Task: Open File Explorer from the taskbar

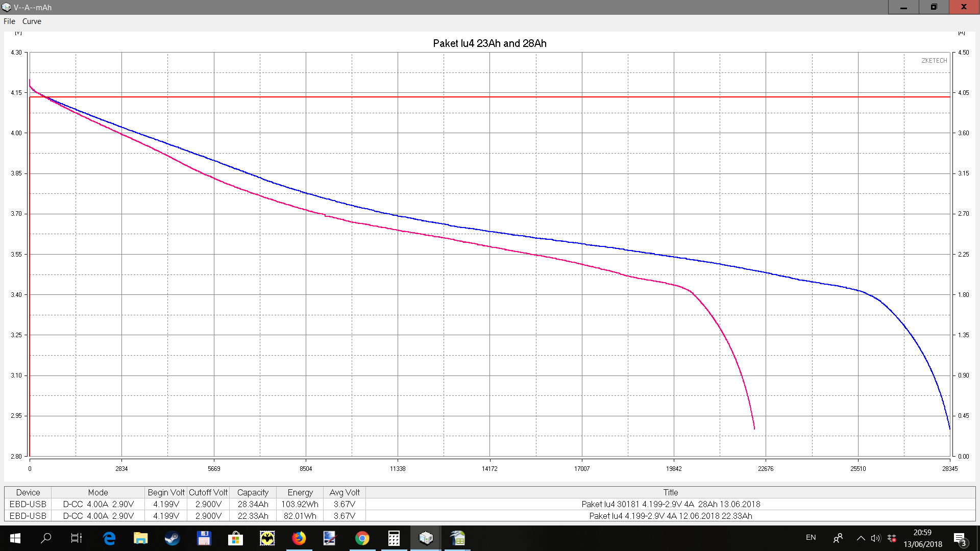Action: click(140, 538)
